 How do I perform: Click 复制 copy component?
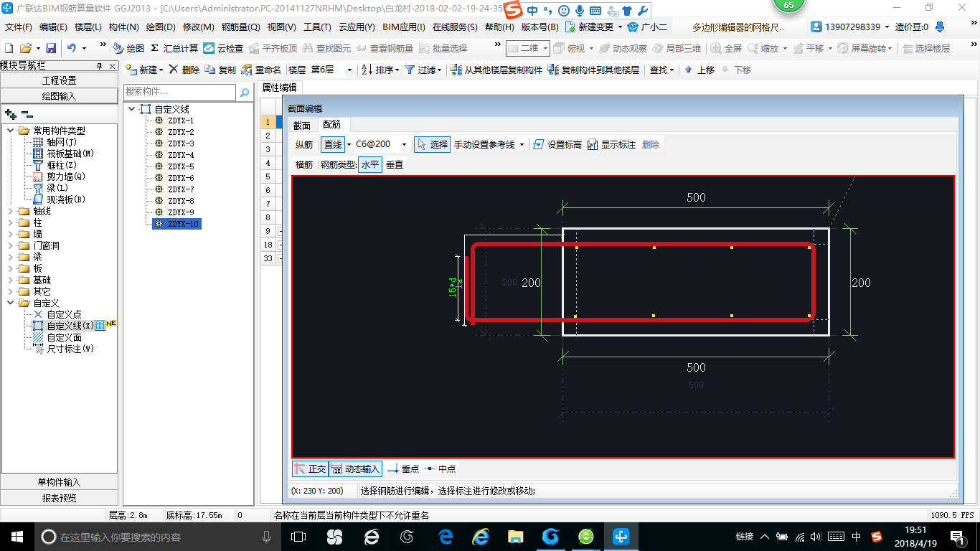pos(220,70)
